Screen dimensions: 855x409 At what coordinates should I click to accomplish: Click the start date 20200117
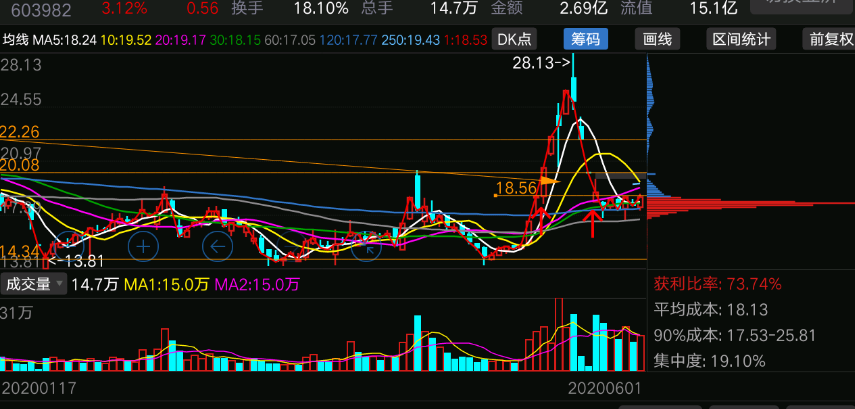pyautogui.click(x=39, y=388)
